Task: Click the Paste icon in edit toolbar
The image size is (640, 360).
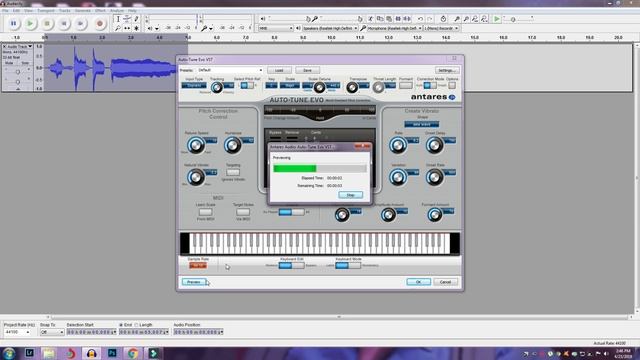Action: pyautogui.click(x=389, y=19)
